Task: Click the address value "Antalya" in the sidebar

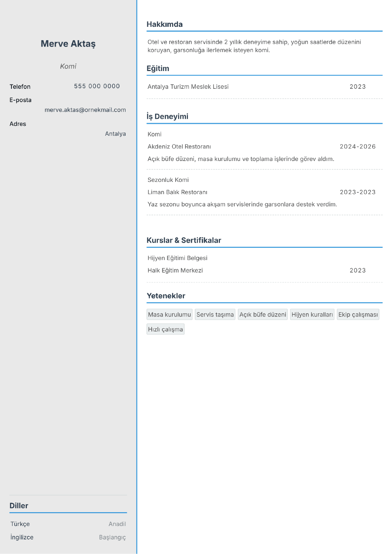Action: [x=115, y=134]
